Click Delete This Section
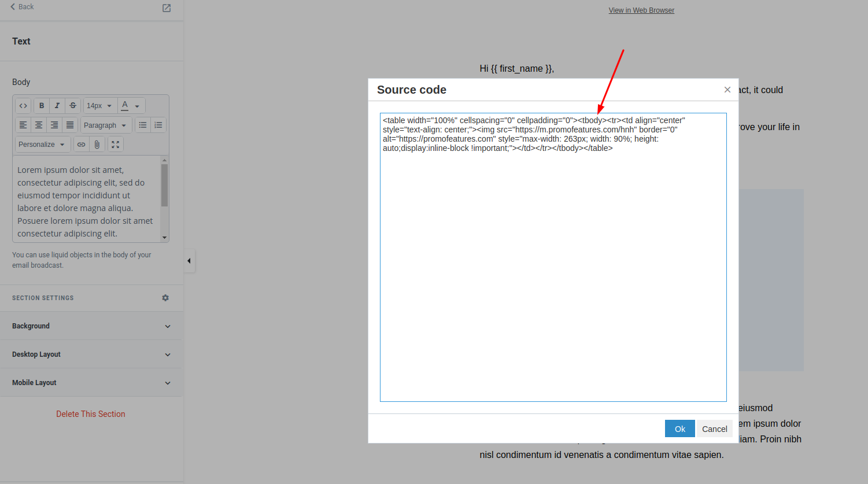868x484 pixels. (x=91, y=414)
